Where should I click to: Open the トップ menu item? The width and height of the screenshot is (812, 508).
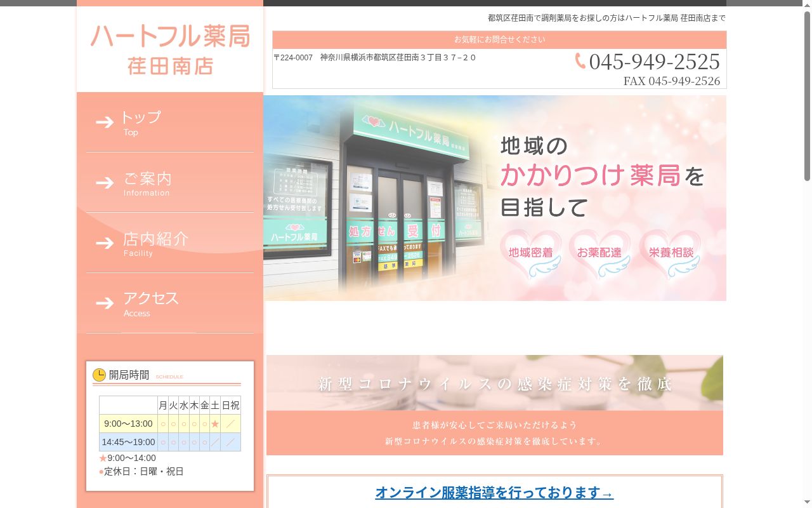(x=170, y=123)
